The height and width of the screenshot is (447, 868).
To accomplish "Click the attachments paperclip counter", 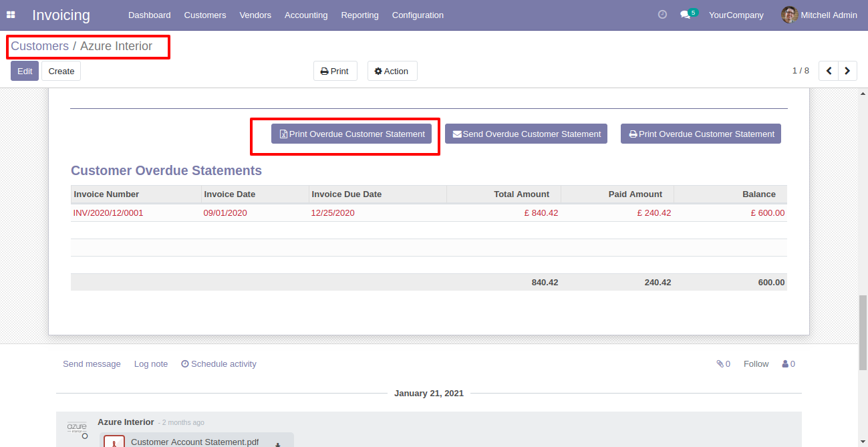I will coord(723,364).
